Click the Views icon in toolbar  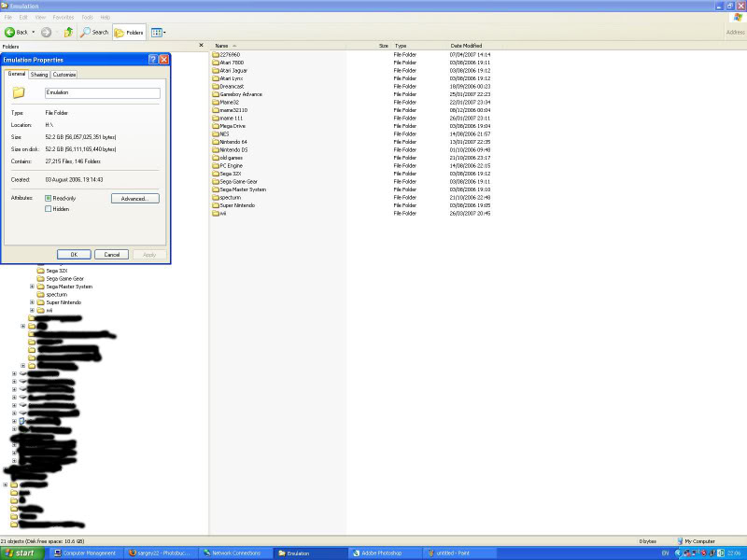157,32
